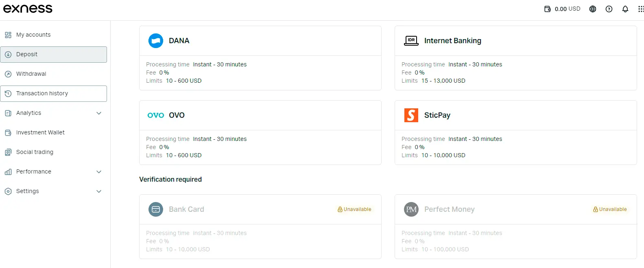Open the help question mark icon
The width and height of the screenshot is (644, 268).
click(x=609, y=9)
